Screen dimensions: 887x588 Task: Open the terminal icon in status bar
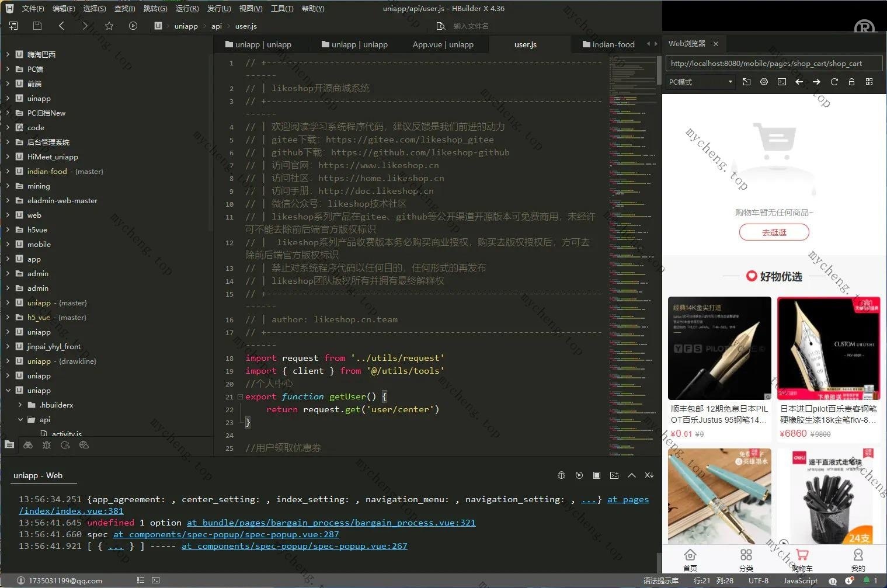pos(155,580)
